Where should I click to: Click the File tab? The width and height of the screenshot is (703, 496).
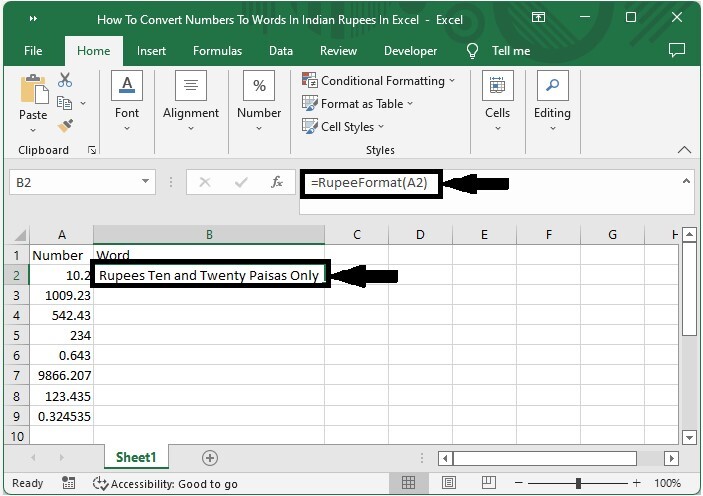[x=33, y=51]
